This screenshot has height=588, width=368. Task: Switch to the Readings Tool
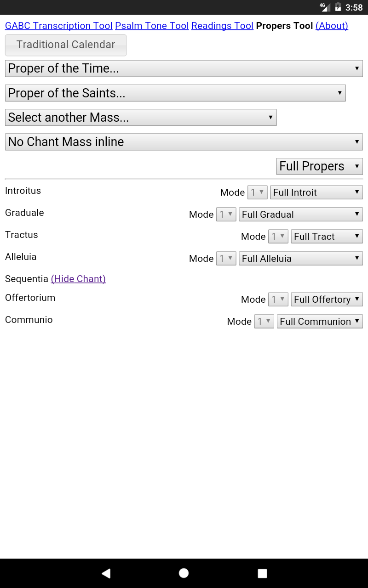(222, 26)
